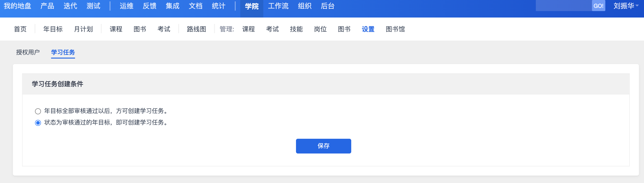Open 课程 under 管理 section
644x183 pixels.
pos(248,29)
